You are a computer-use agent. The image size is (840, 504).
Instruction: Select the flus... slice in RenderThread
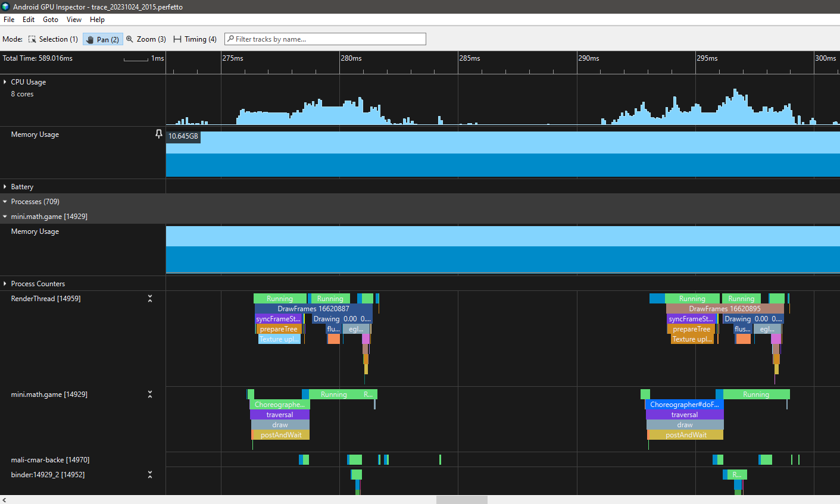point(742,329)
